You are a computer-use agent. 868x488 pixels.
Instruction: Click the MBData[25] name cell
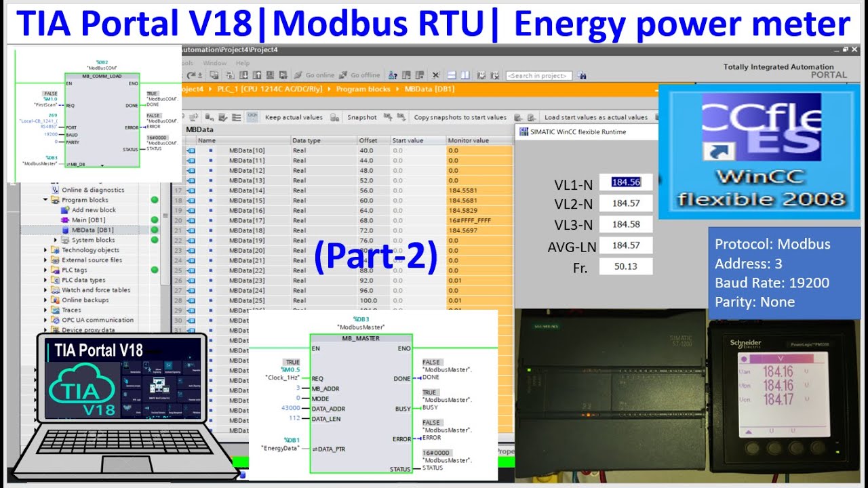pos(247,300)
